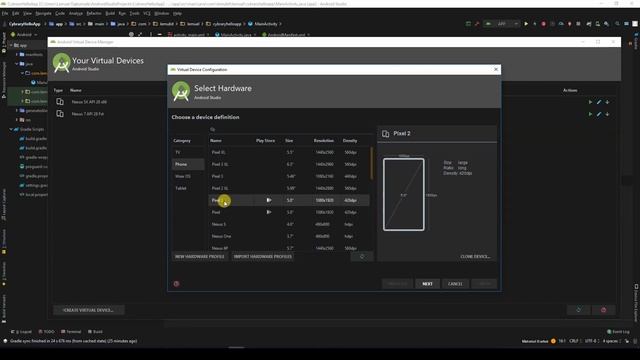This screenshot has width=640, height=360.
Task: Click red help icon at AVD Manager bottom right
Action: (x=603, y=310)
